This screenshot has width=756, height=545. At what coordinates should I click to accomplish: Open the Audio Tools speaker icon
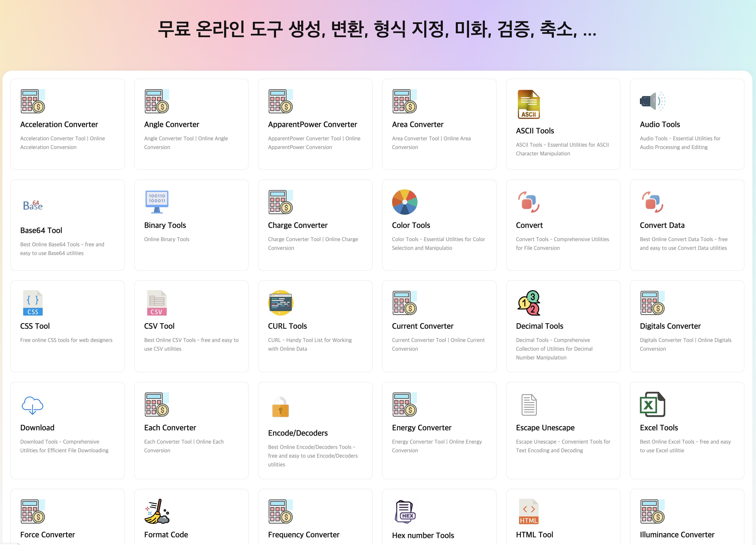click(652, 101)
